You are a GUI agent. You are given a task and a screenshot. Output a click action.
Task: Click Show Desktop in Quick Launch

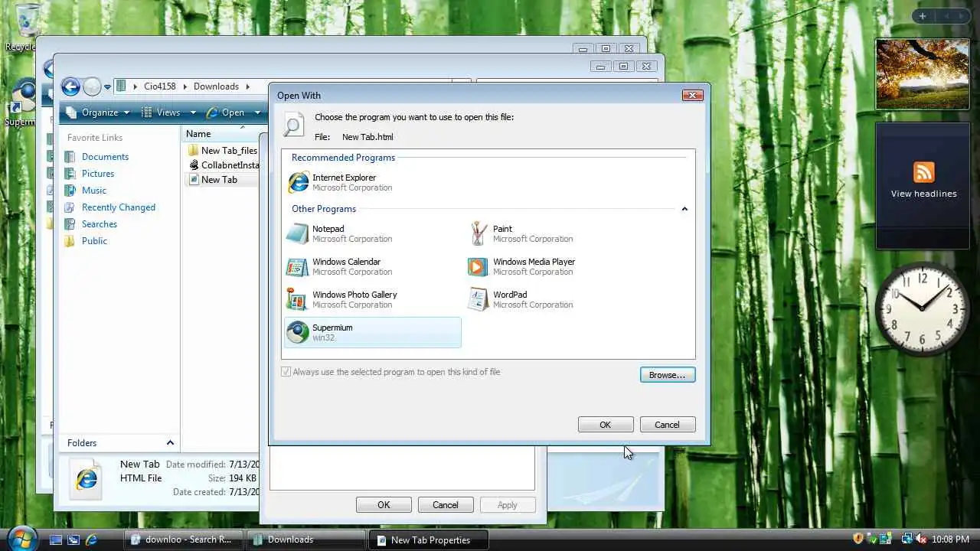coord(56,540)
